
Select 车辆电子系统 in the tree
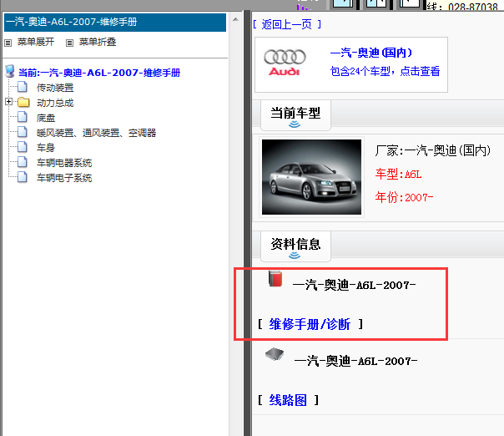pos(63,178)
